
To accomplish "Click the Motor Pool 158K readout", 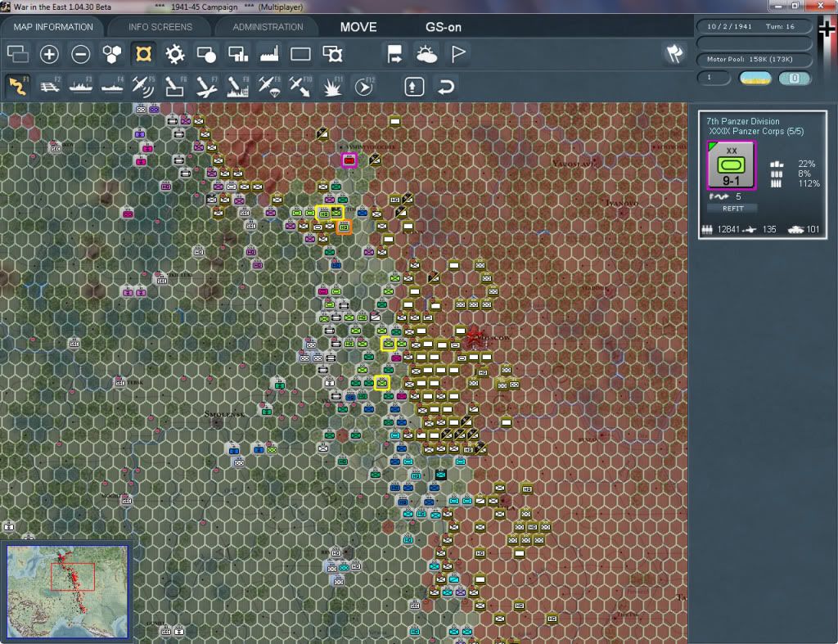I will (750, 59).
